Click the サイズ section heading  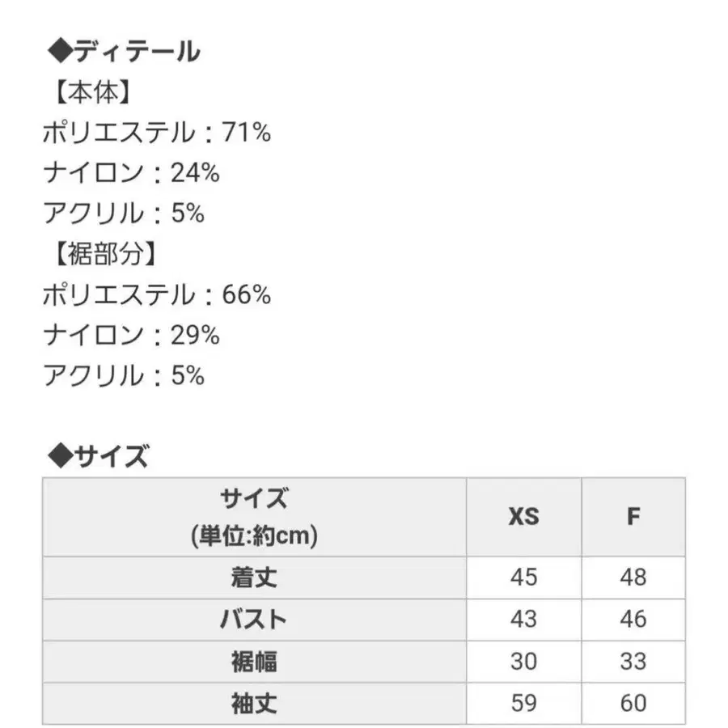(99, 457)
